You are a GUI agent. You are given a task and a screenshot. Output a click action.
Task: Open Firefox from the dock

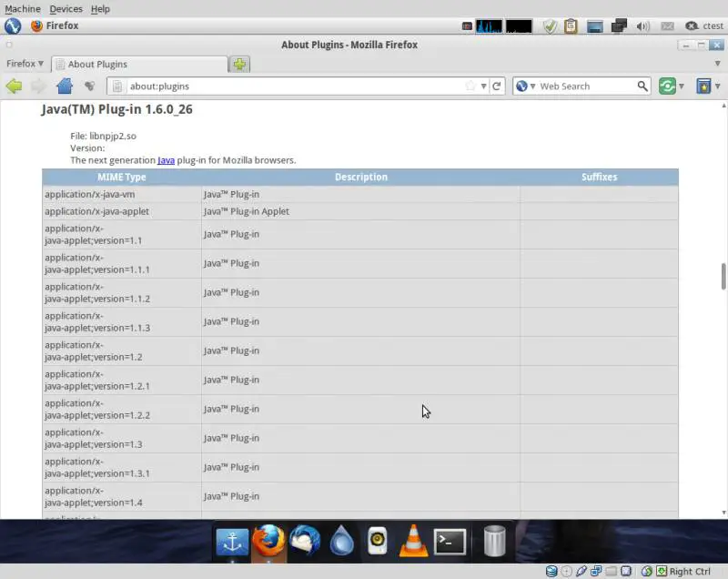[x=268, y=540]
